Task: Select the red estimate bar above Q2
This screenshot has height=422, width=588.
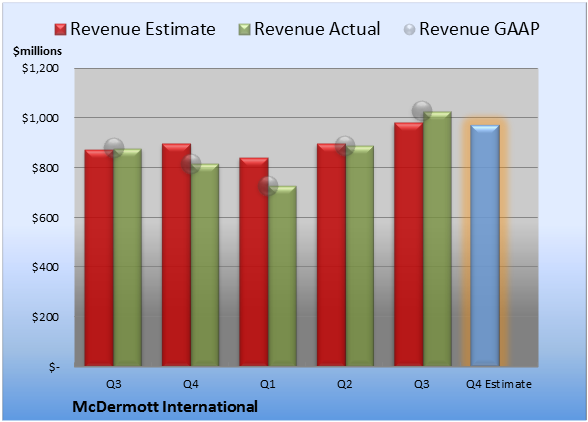Action: tap(332, 255)
